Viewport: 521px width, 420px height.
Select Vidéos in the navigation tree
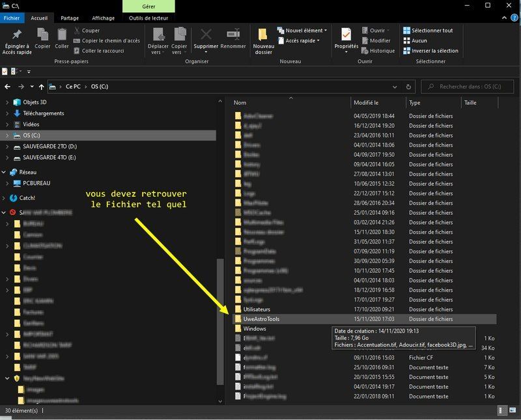click(31, 124)
